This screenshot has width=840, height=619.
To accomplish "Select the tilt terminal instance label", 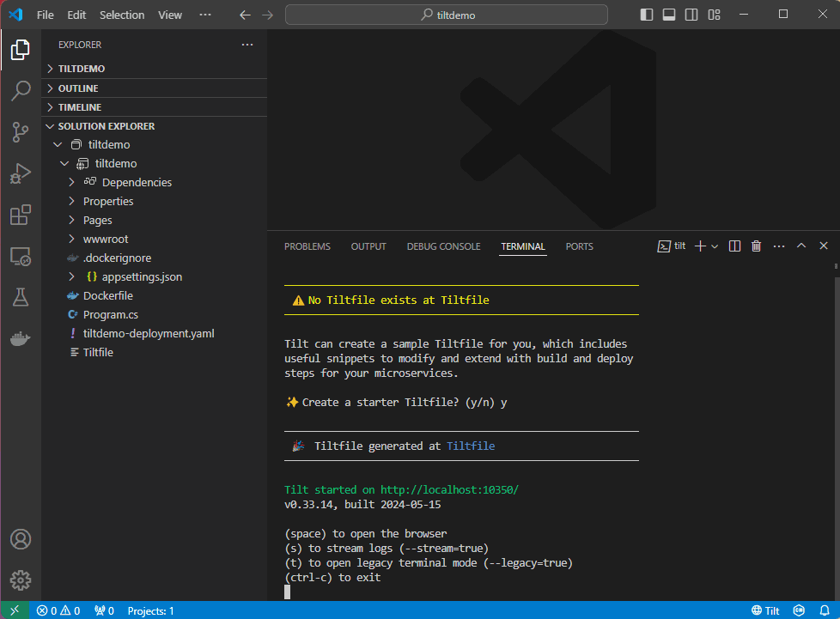I will (x=672, y=246).
